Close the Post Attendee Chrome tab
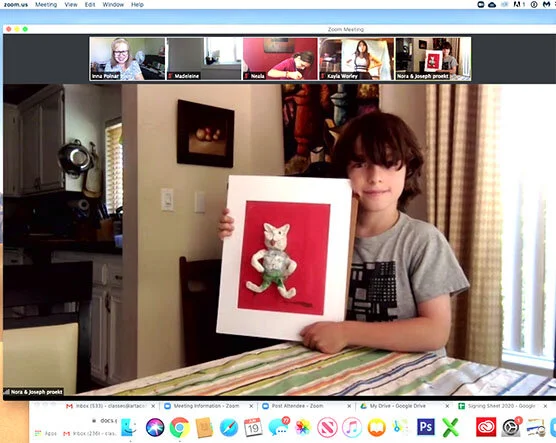556x443 pixels. point(349,406)
